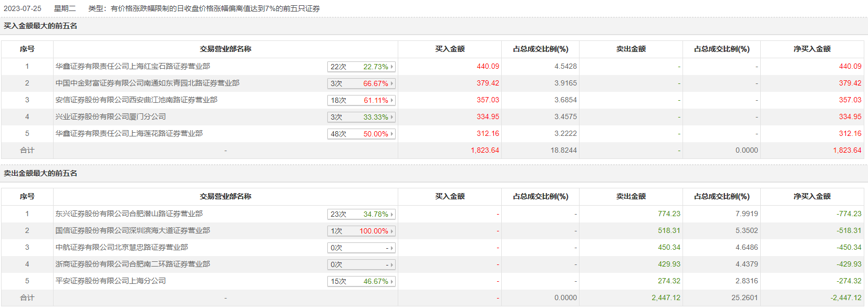The image size is (868, 308).
Task: Open 安信证券西安曲江池南路 18次 stats dropdown
Action: pyautogui.click(x=361, y=100)
